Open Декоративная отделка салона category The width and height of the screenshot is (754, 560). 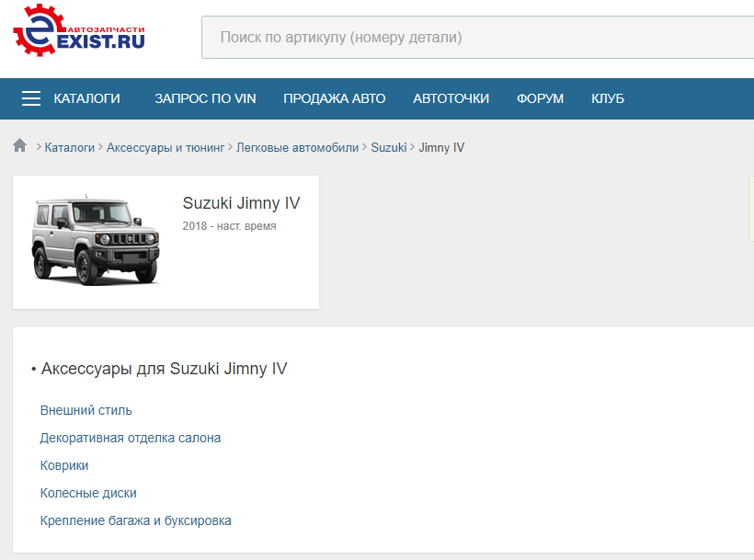tap(131, 438)
